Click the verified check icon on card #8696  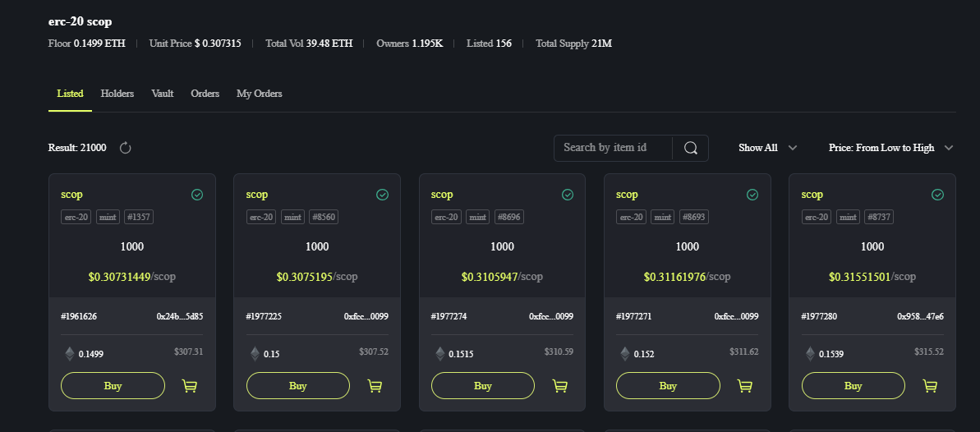click(568, 195)
